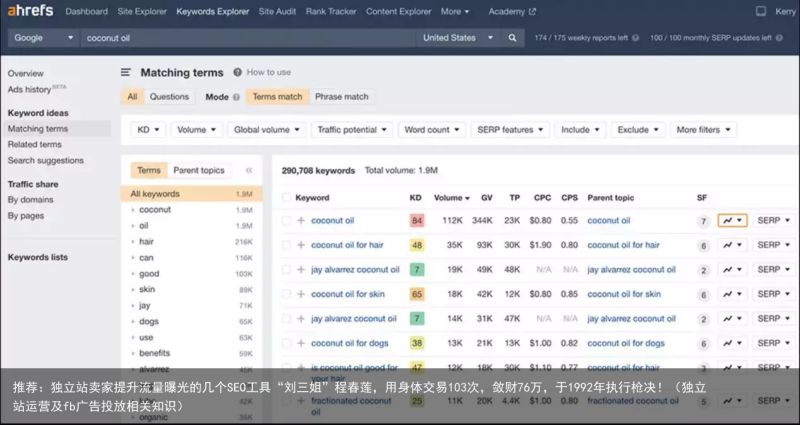This screenshot has height=425, width=800.
Task: Check the jay alvarez coconut oil checkbox
Action: pos(286,318)
